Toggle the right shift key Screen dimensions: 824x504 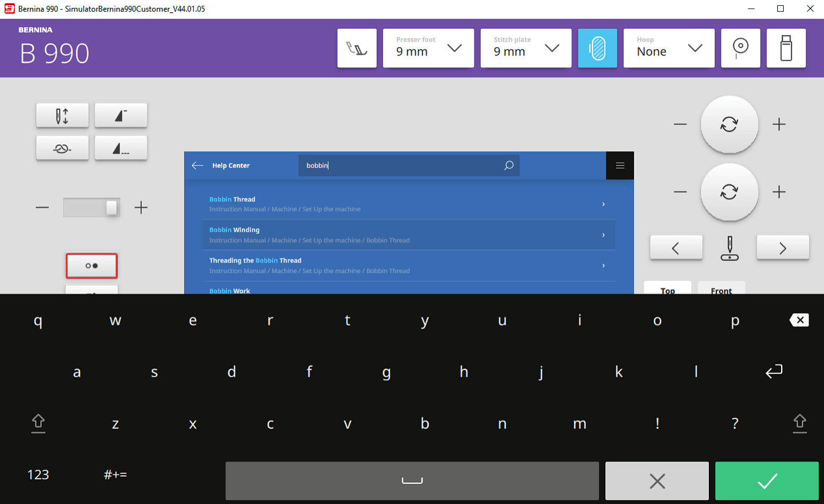[800, 423]
